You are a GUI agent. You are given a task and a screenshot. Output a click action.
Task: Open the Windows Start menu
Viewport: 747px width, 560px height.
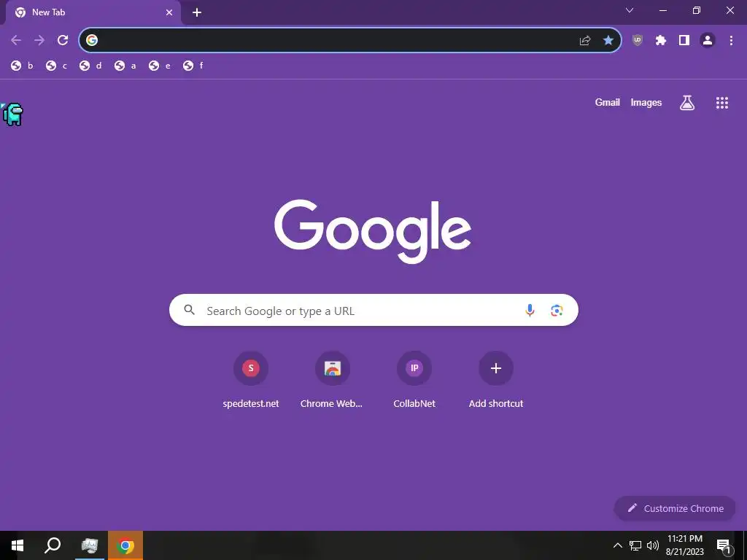pos(18,545)
